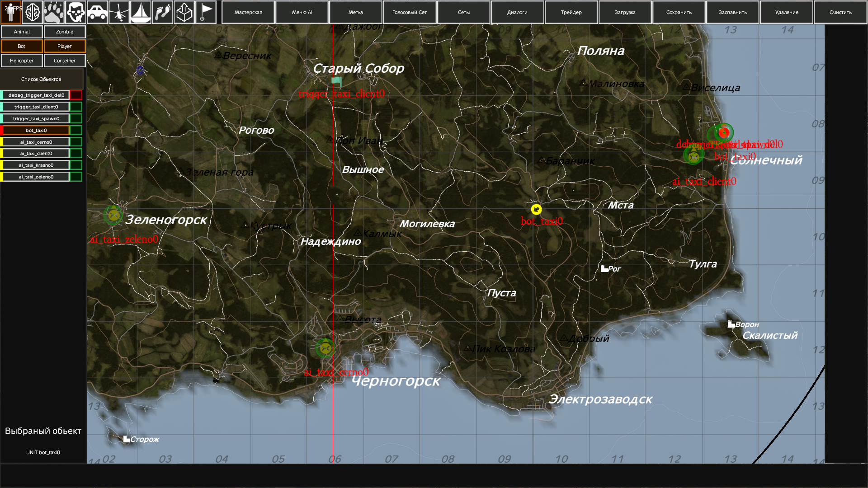Open the Диалоги menu

point(517,12)
